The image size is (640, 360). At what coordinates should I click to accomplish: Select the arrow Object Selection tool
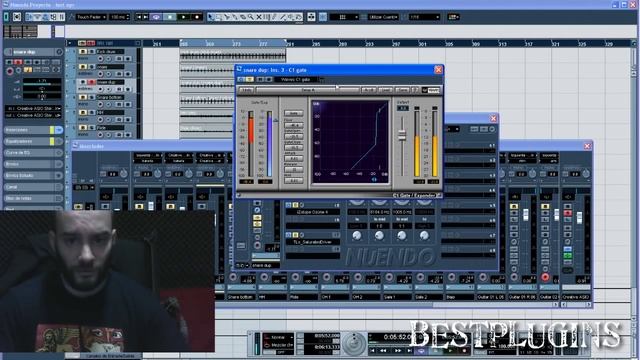coord(211,17)
